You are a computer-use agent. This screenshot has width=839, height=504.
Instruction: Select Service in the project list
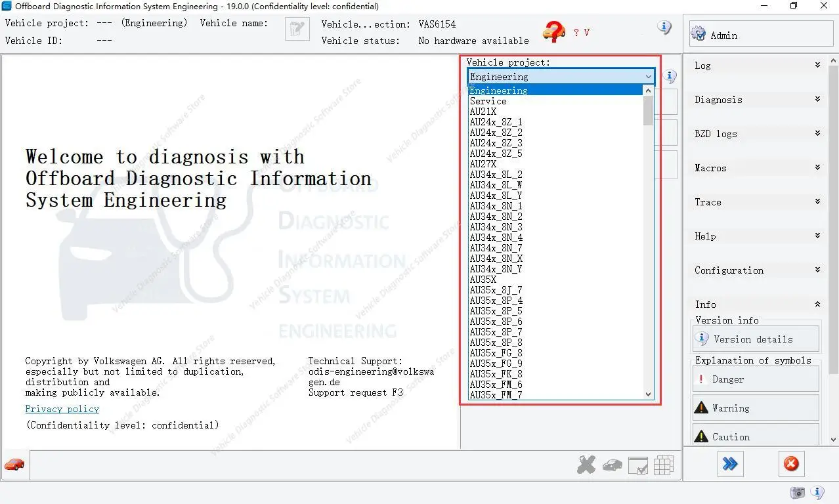[555, 101]
